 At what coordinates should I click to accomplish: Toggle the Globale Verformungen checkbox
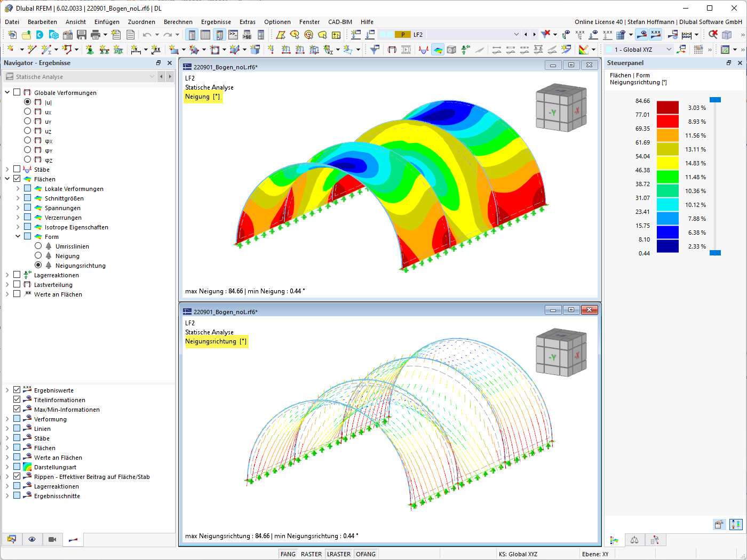17,92
